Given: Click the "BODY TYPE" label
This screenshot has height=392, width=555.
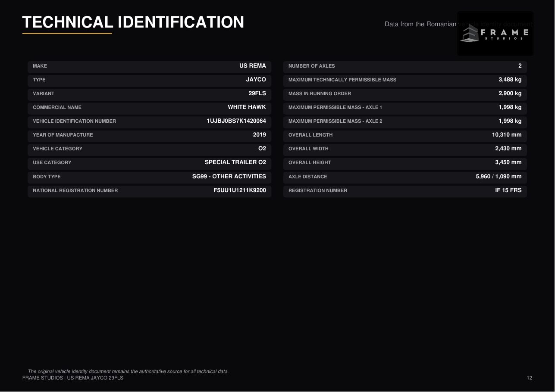Looking at the screenshot, I should (47, 177).
